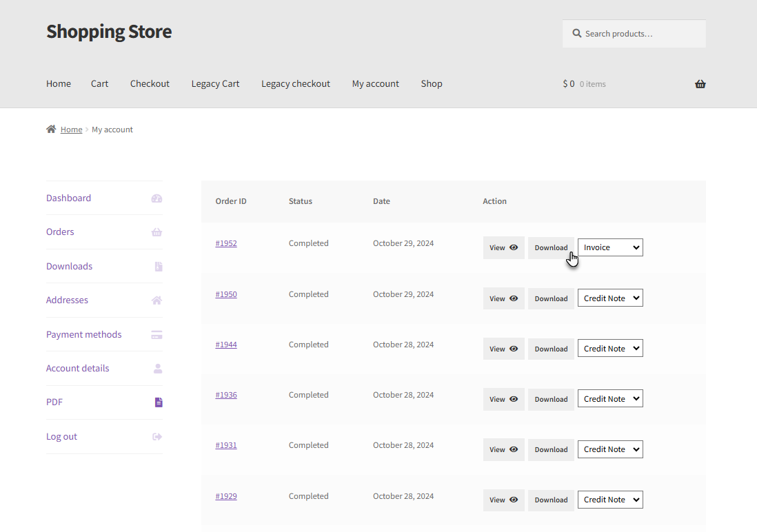The width and height of the screenshot is (757, 532).
Task: Focus the Search products field
Action: click(634, 33)
